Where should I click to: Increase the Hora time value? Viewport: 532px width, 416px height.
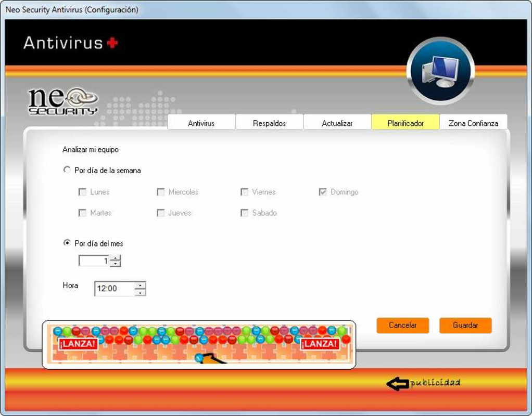[140, 285]
